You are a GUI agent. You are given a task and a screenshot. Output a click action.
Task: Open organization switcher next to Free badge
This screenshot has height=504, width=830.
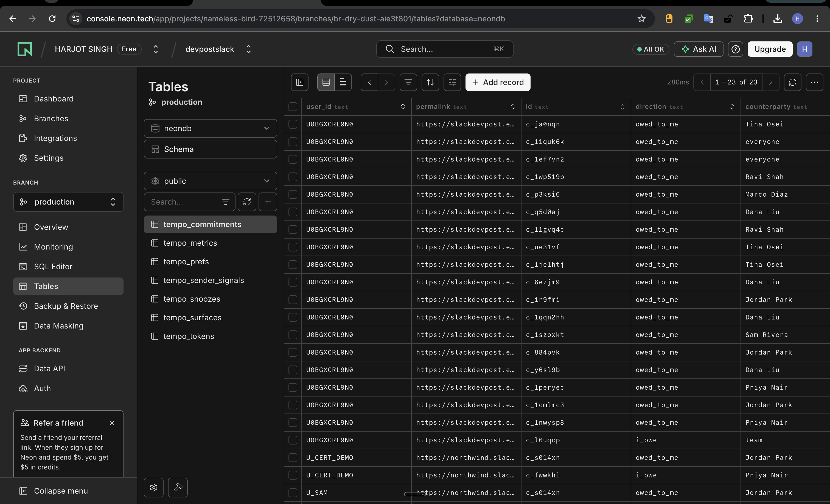click(156, 49)
